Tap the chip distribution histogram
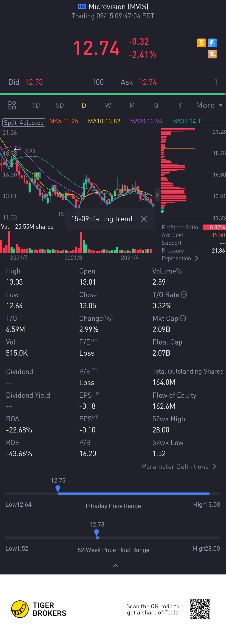This screenshot has height=644, width=226. [x=178, y=170]
